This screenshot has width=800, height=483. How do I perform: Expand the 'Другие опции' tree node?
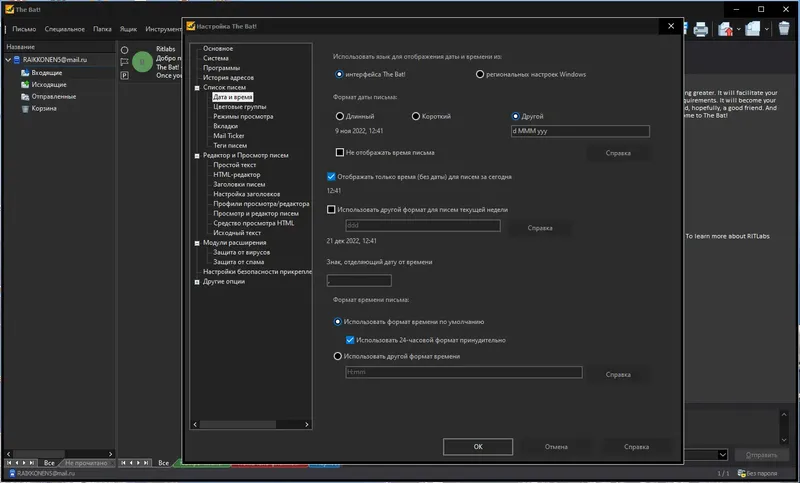[197, 282]
